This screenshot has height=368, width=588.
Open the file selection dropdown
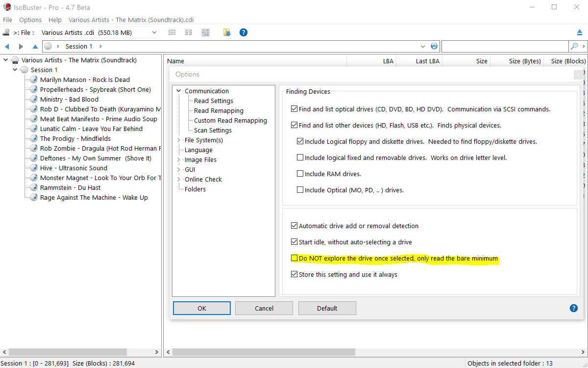click(x=154, y=32)
